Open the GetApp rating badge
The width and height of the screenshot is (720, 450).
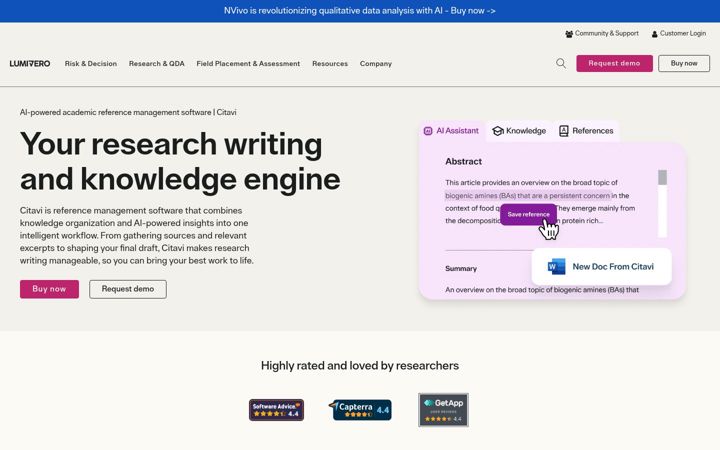pos(443,410)
